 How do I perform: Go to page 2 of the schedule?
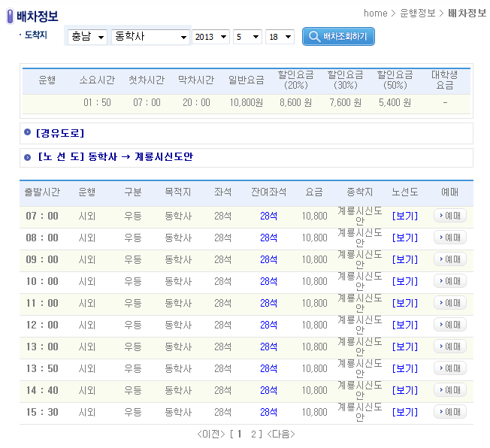(x=253, y=434)
